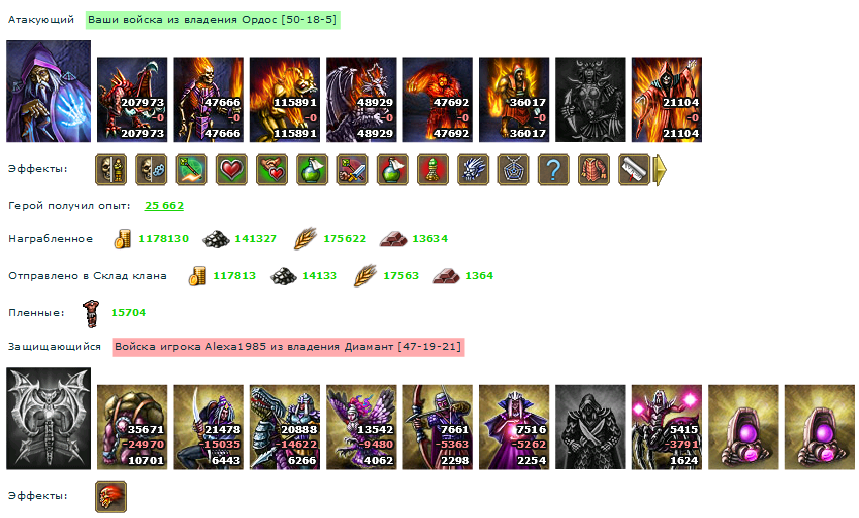Screen dimensions: 859x518
Task: Open hero experience link 25 662
Action: [x=164, y=206]
